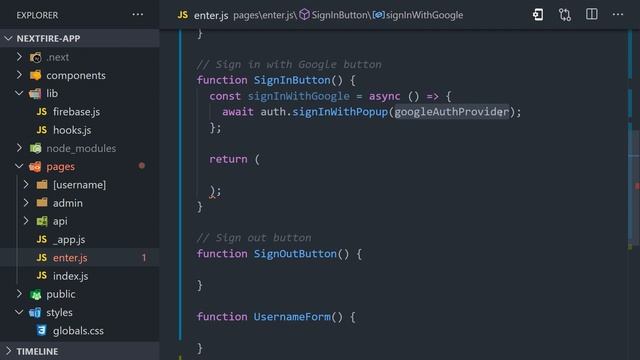Click the api folder icon

(42, 221)
